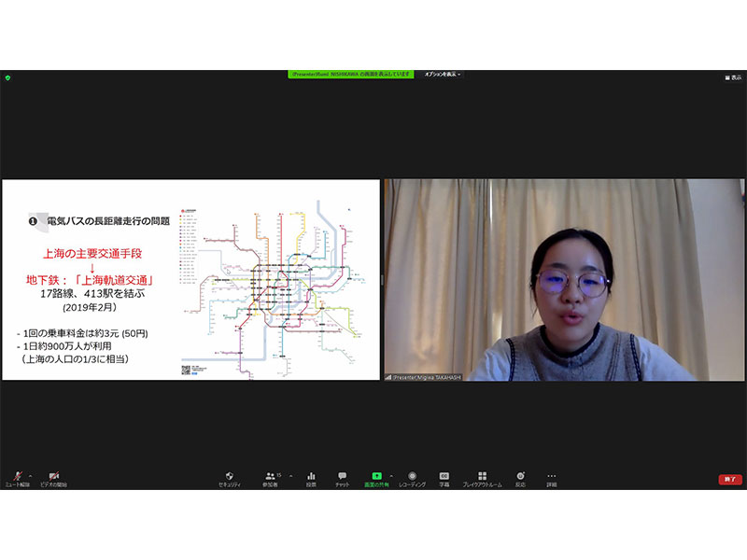Start video with ビデオの開始 button
Image resolution: width=747 pixels, height=560 pixels.
pyautogui.click(x=53, y=477)
